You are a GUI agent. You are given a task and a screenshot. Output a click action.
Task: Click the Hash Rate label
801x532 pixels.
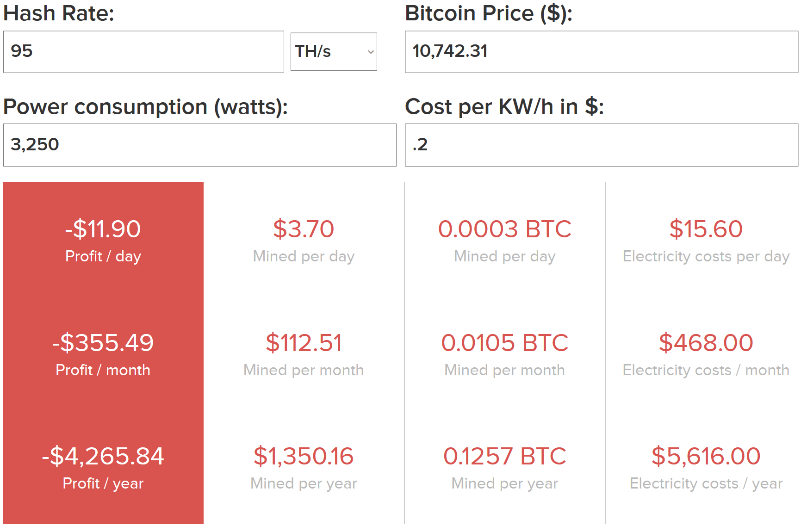pyautogui.click(x=59, y=13)
